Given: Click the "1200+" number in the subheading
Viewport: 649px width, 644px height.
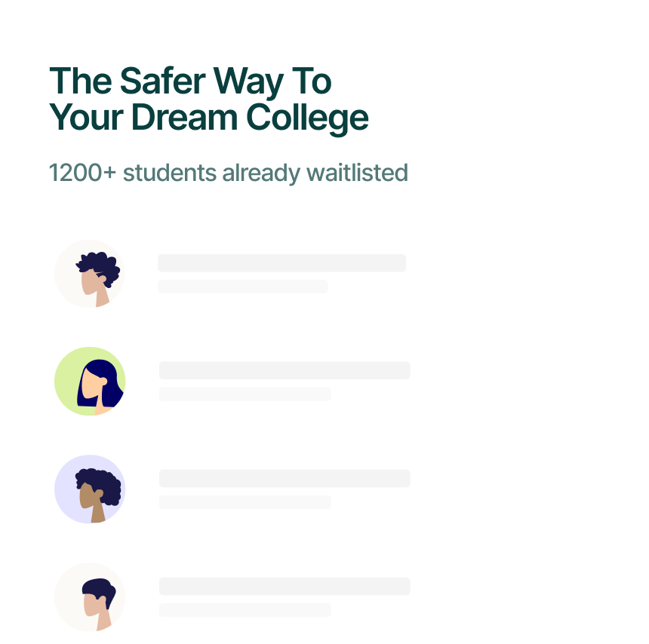Looking at the screenshot, I should click(x=82, y=173).
